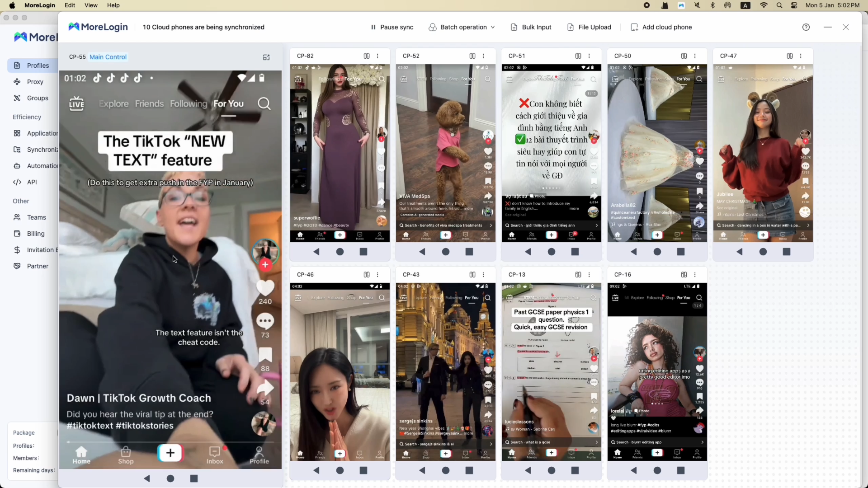Screen dimensions: 868x488
Task: Open help question mark icon
Action: tap(806, 27)
